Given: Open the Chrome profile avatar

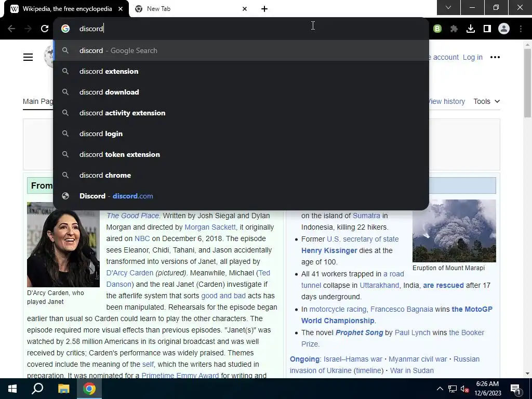Looking at the screenshot, I should click(x=504, y=29).
